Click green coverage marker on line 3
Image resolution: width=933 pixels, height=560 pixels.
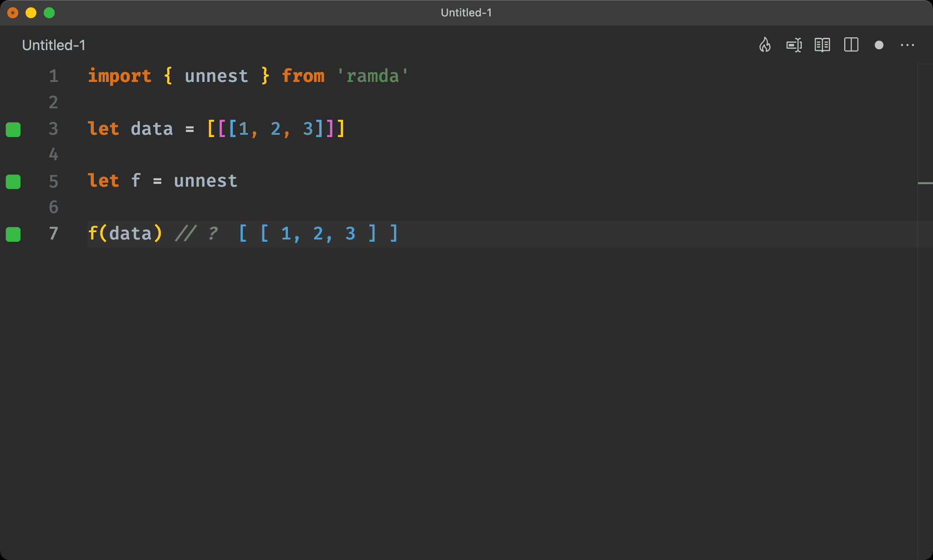point(13,129)
